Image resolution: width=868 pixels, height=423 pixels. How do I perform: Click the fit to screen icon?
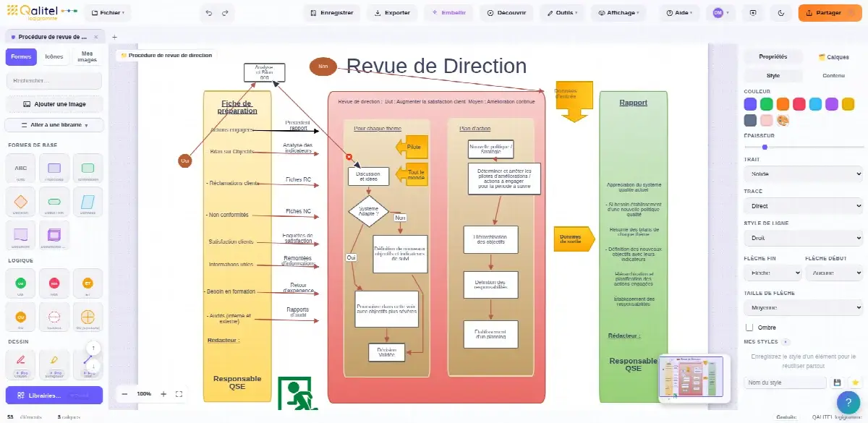[x=179, y=394]
